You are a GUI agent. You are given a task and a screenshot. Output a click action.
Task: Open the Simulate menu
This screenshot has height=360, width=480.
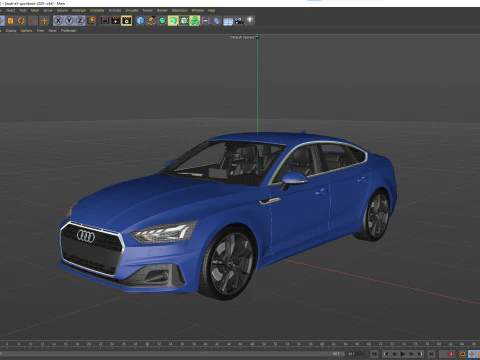pyautogui.click(x=132, y=10)
